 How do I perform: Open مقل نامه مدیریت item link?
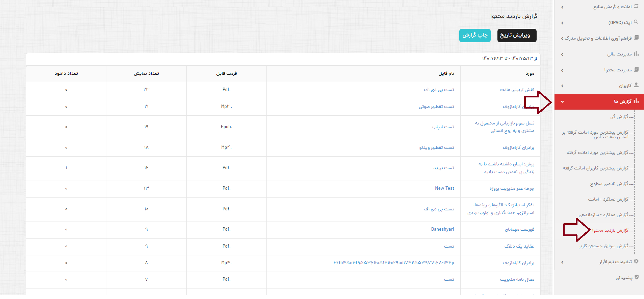[517, 279]
